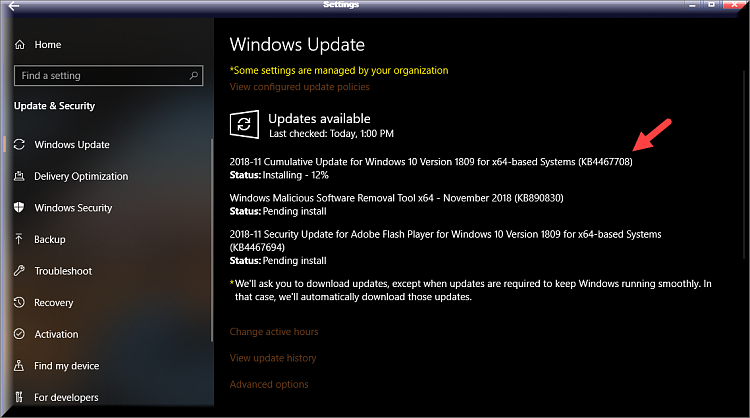Click the Windows Update sync icon in the sidebar
Image resolution: width=750 pixels, height=418 pixels.
coord(19,144)
